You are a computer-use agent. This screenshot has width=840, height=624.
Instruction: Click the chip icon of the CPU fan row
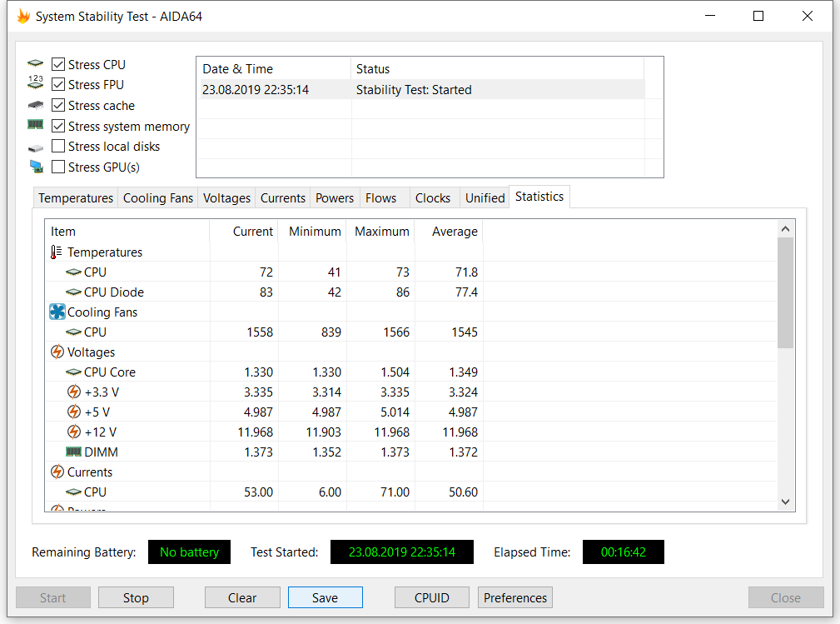point(73,332)
